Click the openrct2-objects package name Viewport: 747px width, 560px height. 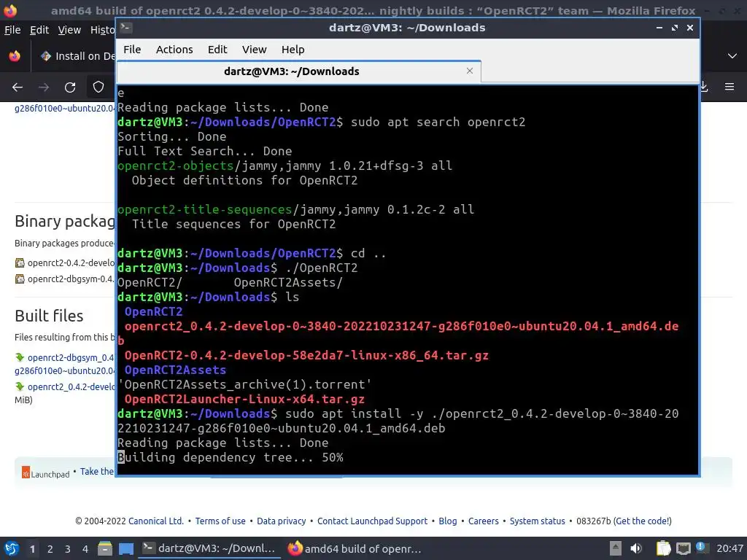(x=176, y=166)
